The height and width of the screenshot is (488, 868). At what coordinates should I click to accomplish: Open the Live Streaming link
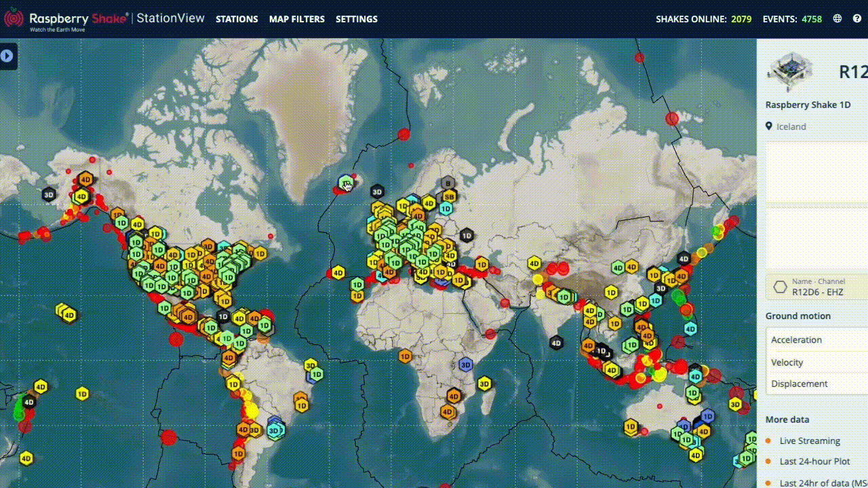coord(810,441)
